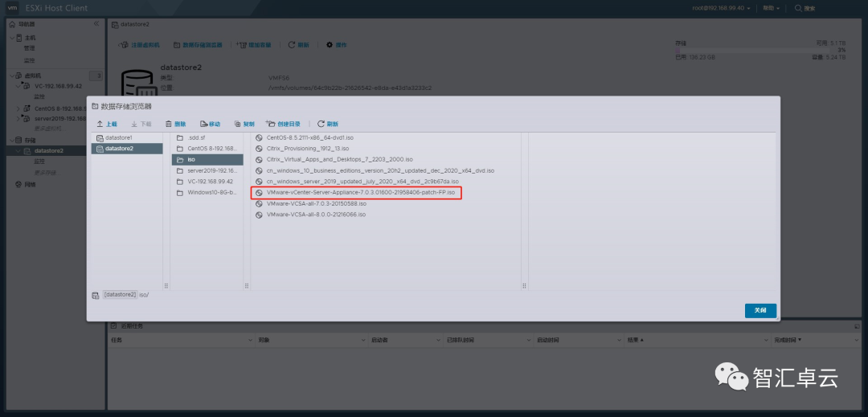
Task: Select datastore1 in the browser dialog
Action: tap(127, 137)
